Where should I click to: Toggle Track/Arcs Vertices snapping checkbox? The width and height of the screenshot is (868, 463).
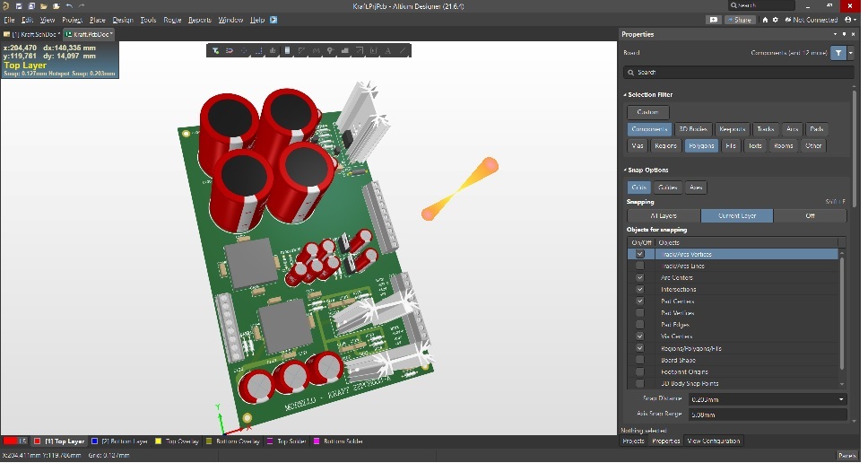point(640,255)
